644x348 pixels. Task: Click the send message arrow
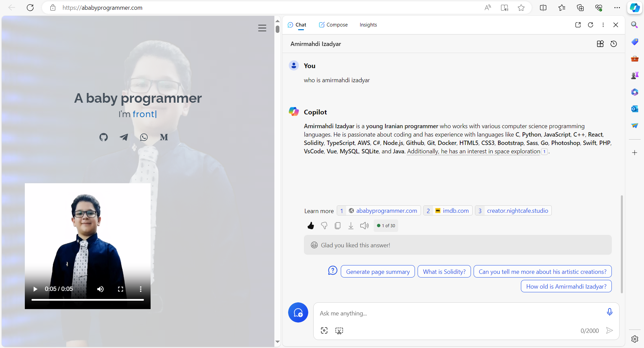609,331
